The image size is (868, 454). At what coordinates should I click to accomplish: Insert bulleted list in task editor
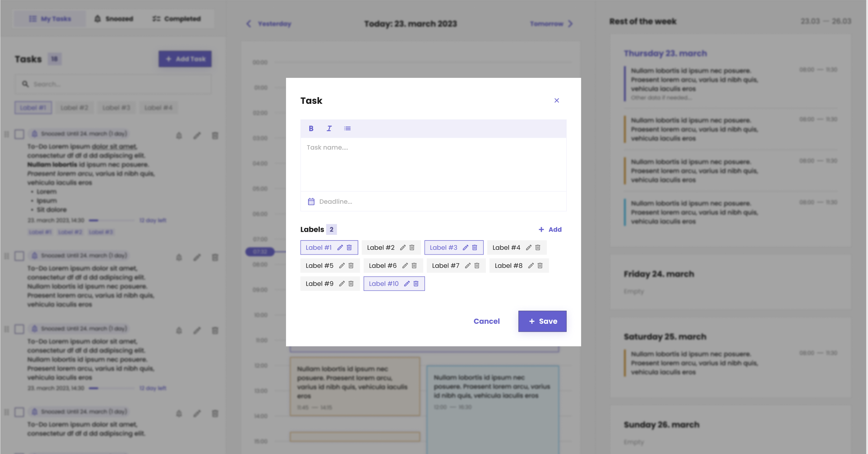coord(347,128)
